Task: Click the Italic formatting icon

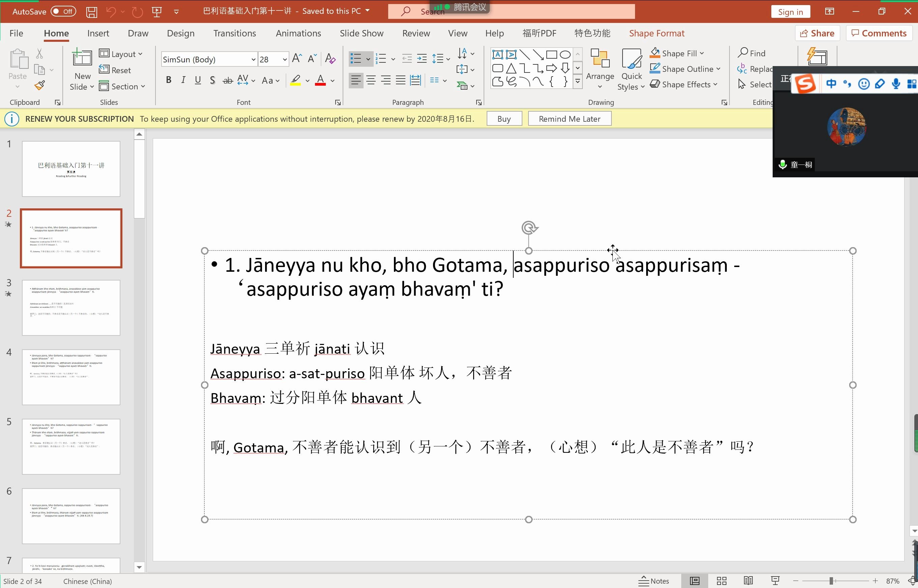Action: (x=183, y=80)
